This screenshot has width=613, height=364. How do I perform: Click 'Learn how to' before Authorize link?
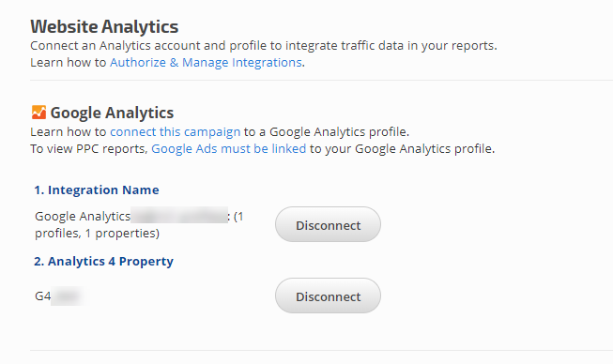click(x=68, y=63)
